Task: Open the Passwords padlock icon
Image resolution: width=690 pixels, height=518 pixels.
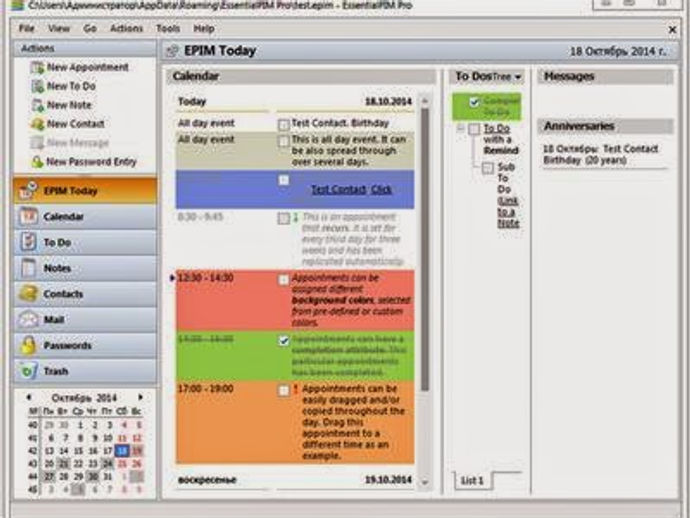Action: click(28, 345)
